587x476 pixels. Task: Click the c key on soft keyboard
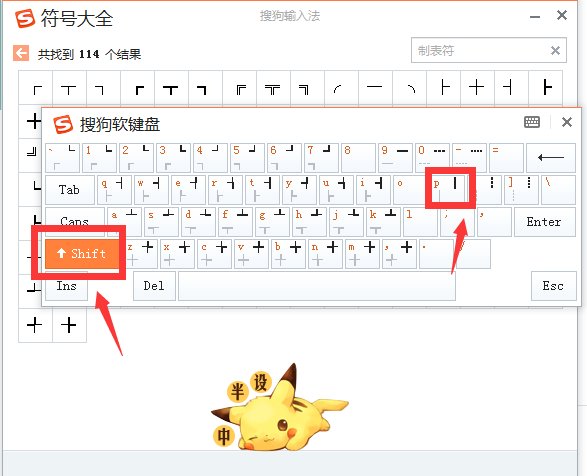point(215,254)
